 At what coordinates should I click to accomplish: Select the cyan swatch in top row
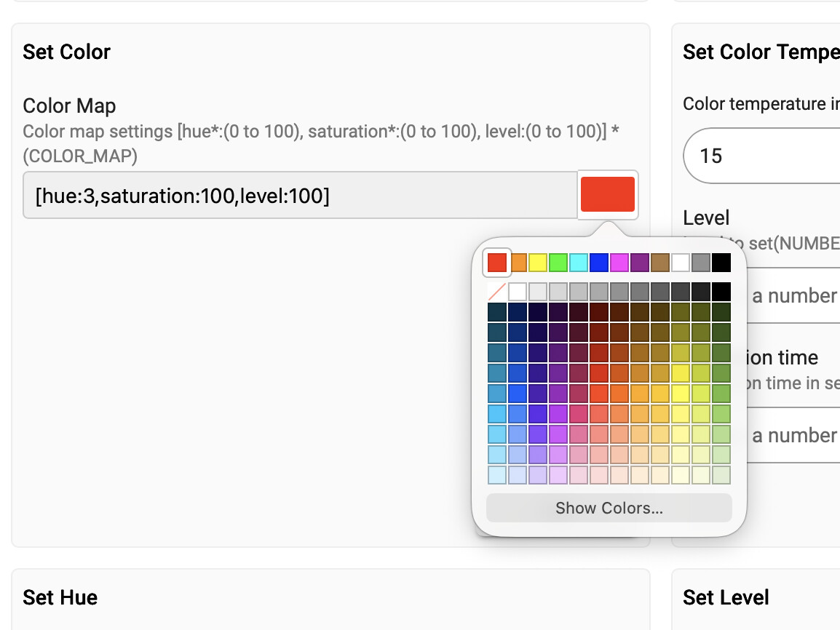(x=579, y=263)
